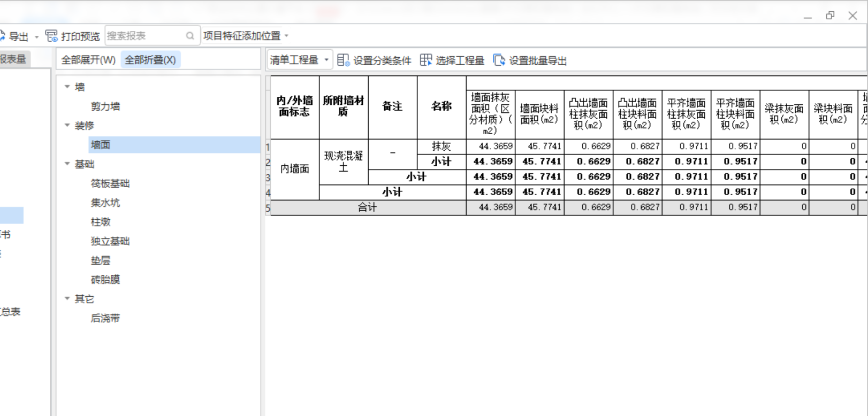
Task: Open the 导出 dropdown arrow
Action: tap(36, 37)
